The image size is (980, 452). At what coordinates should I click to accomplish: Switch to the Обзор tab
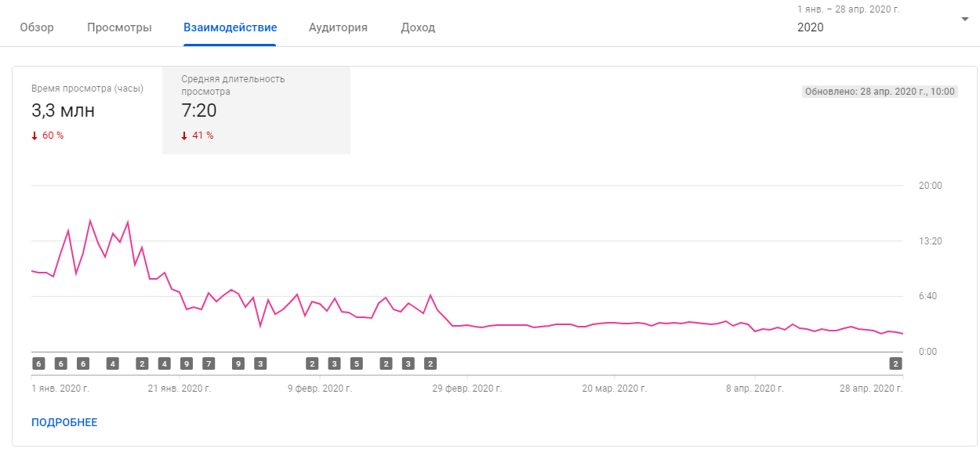click(x=37, y=27)
